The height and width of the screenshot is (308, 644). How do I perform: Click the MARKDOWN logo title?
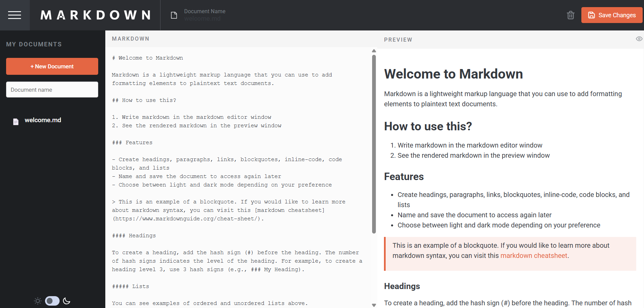95,15
